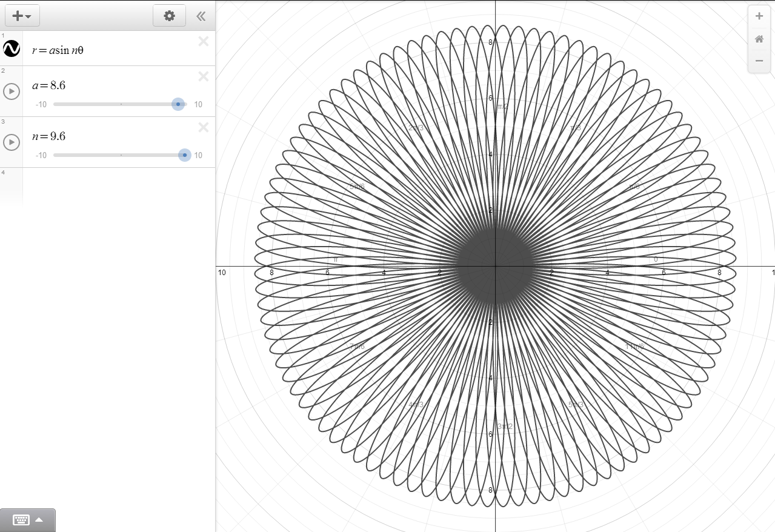Delete the r = a sin nθ expression
Screen dimensions: 775x532
(x=204, y=41)
